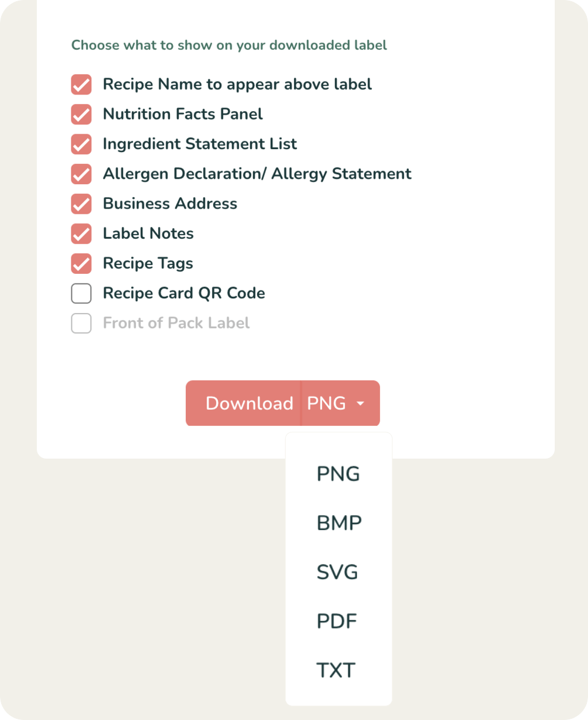Uncheck the Business Address checkbox
Image resolution: width=588 pixels, height=720 pixels.
(81, 204)
